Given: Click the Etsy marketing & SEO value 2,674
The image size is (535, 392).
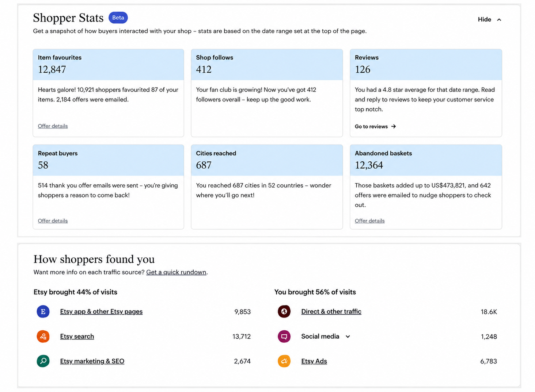Looking at the screenshot, I should (242, 361).
